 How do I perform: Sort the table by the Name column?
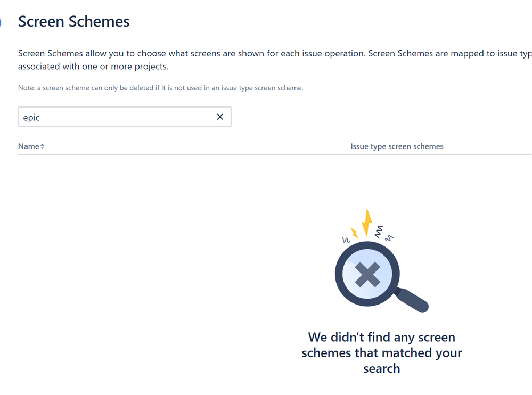click(x=29, y=146)
